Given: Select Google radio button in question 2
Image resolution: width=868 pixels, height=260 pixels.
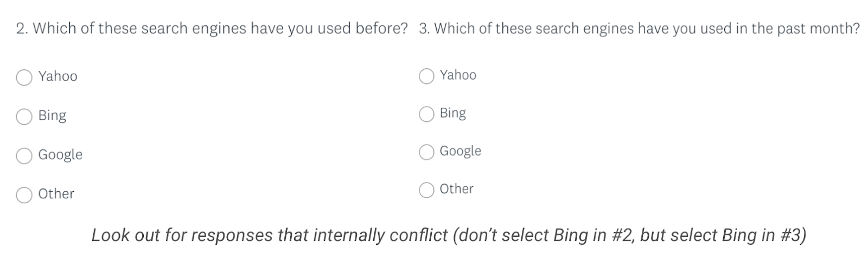Looking at the screenshot, I should [x=24, y=155].
